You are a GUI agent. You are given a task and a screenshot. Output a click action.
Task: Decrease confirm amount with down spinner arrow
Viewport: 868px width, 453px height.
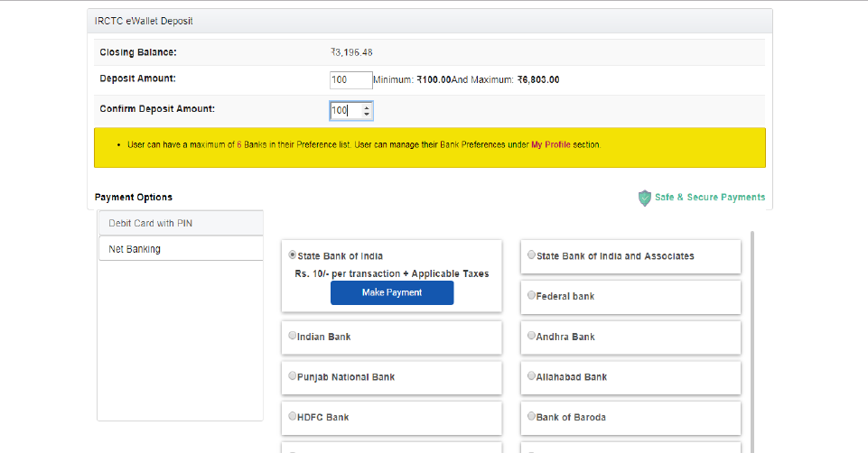pyautogui.click(x=367, y=114)
